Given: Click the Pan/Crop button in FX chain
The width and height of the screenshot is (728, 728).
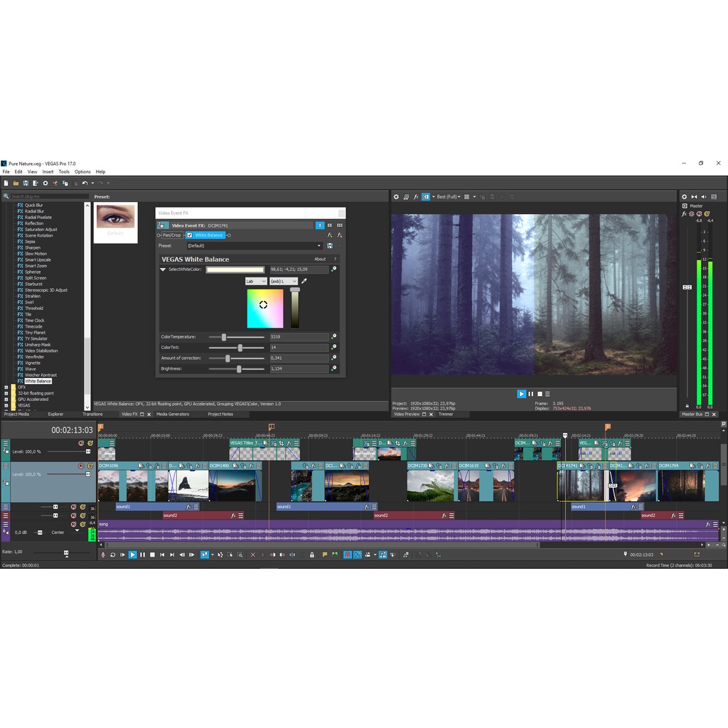Looking at the screenshot, I should click(x=171, y=235).
